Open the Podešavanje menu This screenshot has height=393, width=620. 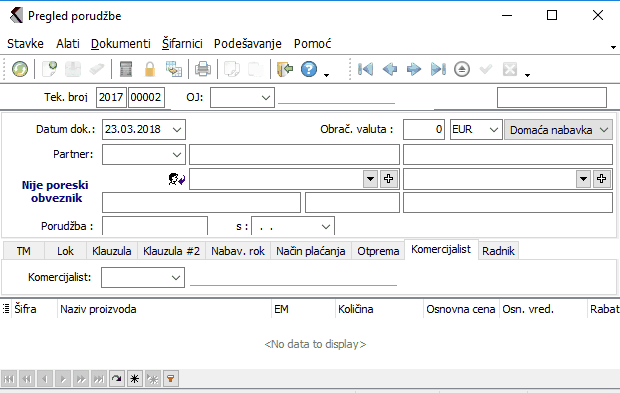[x=248, y=43]
